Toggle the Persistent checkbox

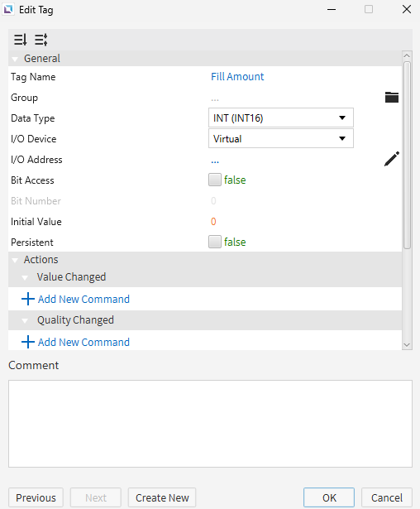point(215,242)
